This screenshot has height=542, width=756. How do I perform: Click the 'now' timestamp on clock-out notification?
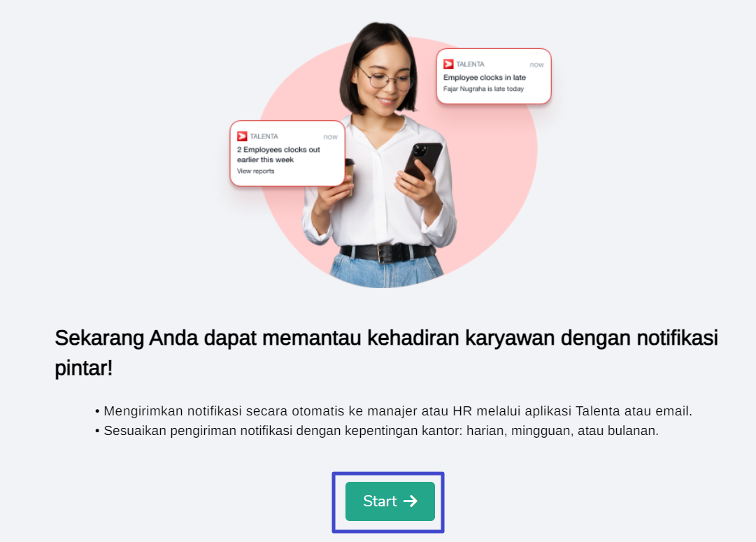click(x=330, y=137)
